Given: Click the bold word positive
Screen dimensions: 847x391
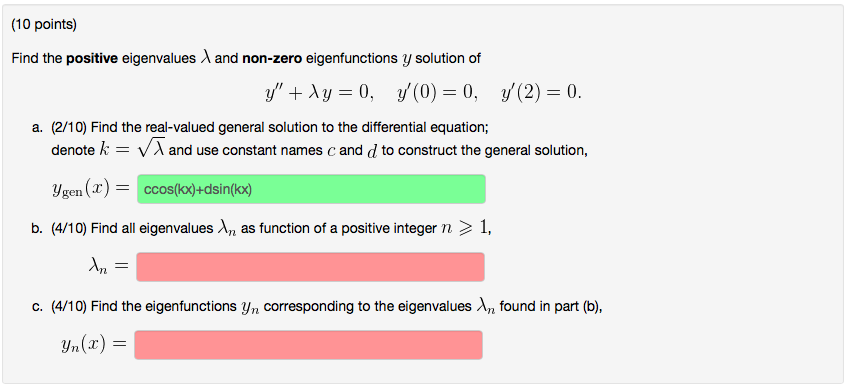Looking at the screenshot, I should click(x=92, y=58).
